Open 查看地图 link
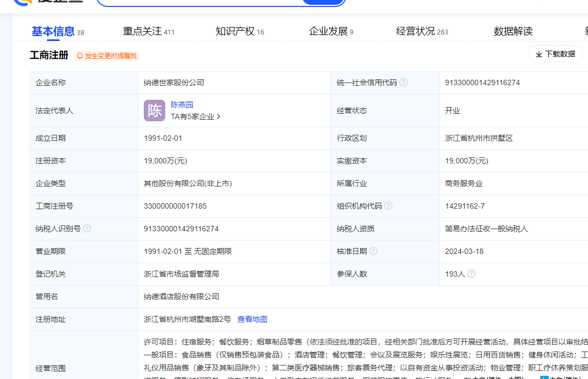This screenshot has height=379, width=588. pos(253,319)
